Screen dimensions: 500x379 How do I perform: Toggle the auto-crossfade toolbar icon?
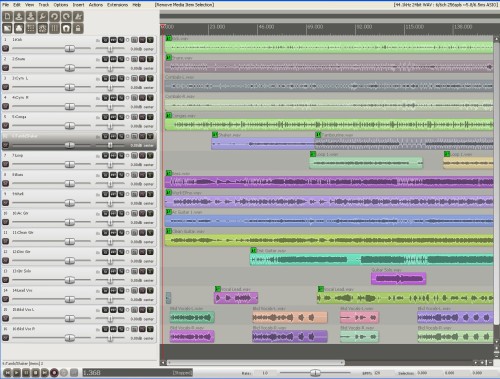pyautogui.click(x=7, y=28)
